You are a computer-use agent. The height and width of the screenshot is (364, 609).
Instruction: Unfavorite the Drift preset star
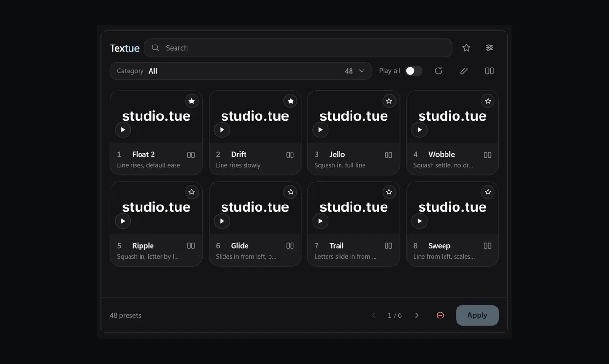(x=290, y=101)
